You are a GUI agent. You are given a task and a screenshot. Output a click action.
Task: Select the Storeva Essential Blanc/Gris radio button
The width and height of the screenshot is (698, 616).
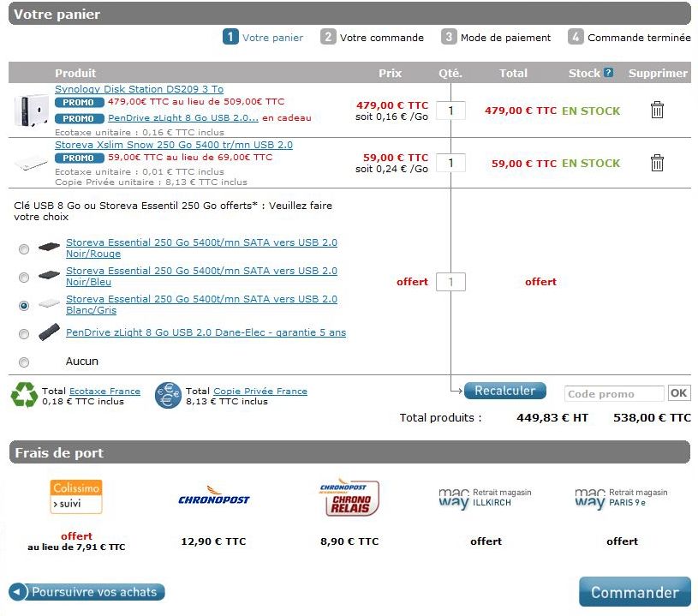click(x=24, y=306)
